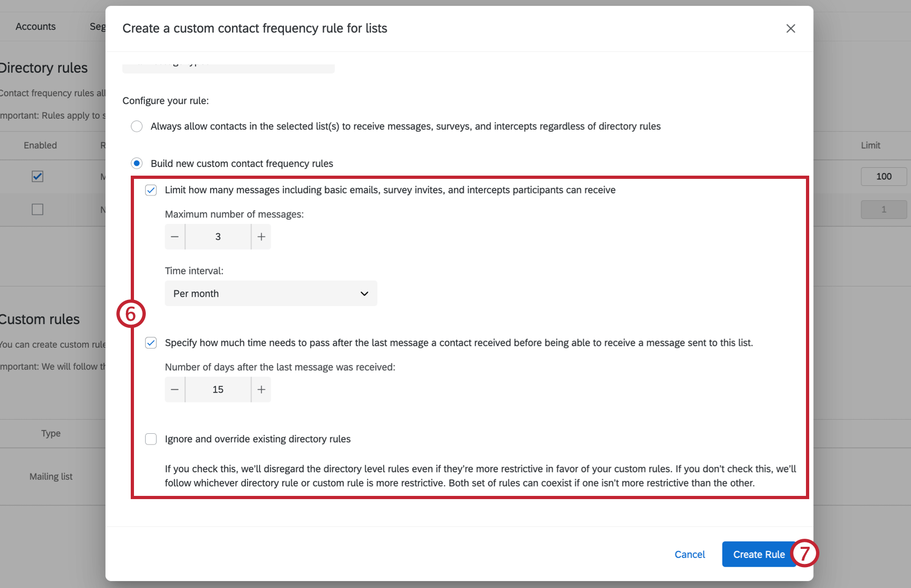Uncheck the enabled checkbox in first directory rule row

coord(38,176)
